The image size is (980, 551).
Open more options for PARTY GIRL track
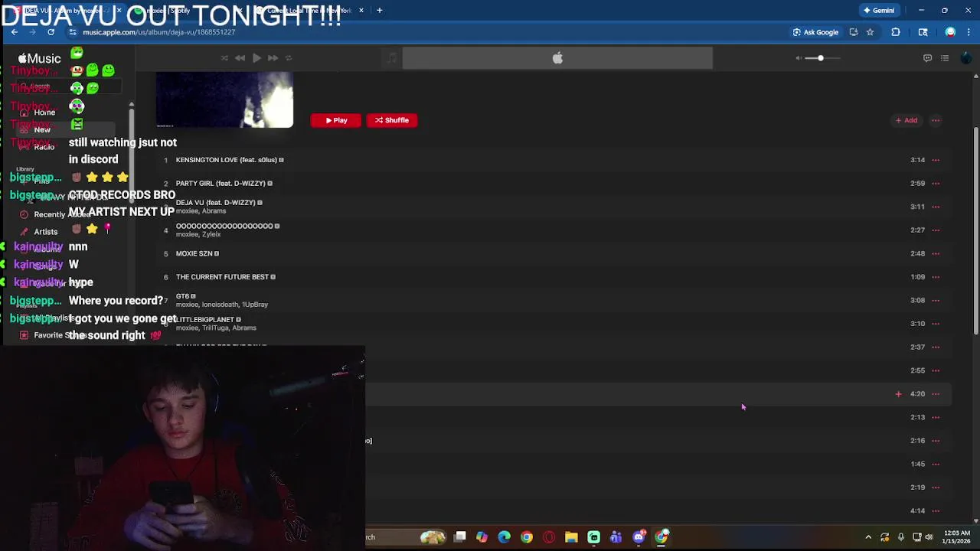(936, 184)
